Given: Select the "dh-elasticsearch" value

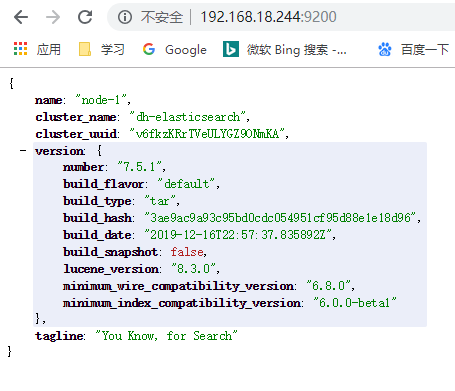Looking at the screenshot, I should tap(187, 116).
